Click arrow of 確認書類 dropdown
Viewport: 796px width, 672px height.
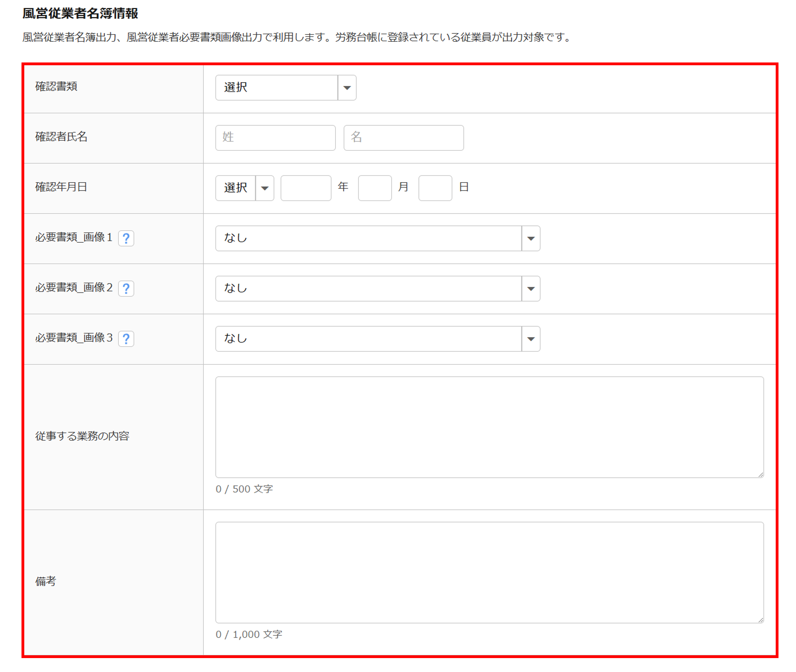coord(347,88)
